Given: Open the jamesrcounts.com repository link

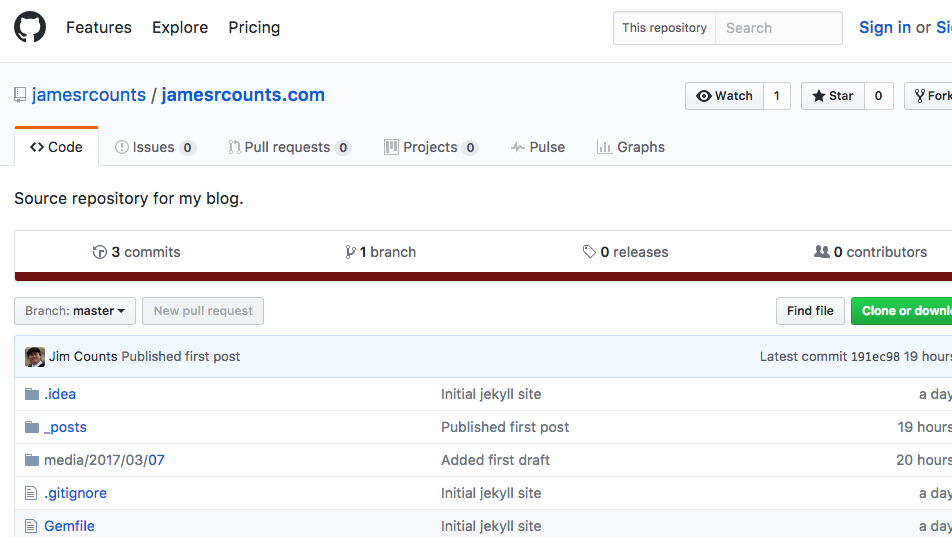Looking at the screenshot, I should coord(243,95).
